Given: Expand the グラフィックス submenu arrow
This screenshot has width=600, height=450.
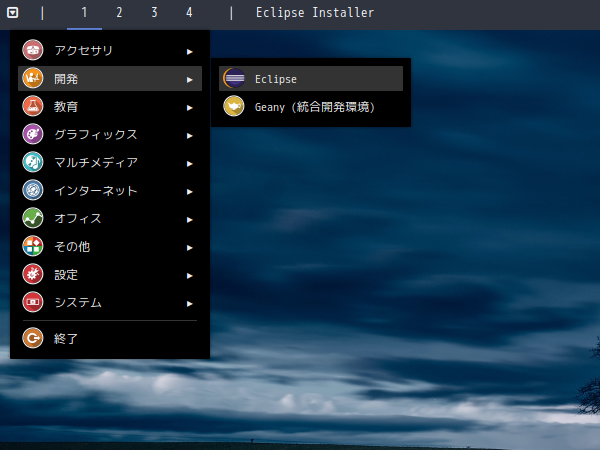Looking at the screenshot, I should point(189,136).
